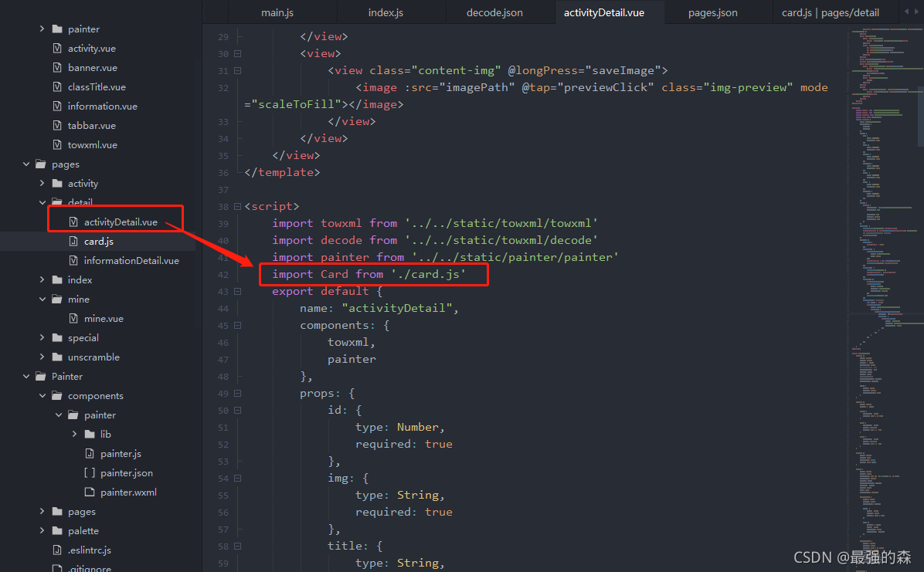The image size is (924, 572).
Task: Fold the code at line 31
Action: tap(237, 71)
